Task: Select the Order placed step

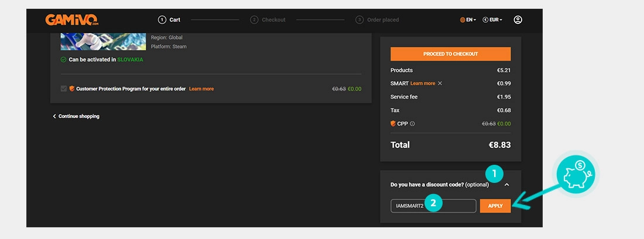Action: [x=378, y=20]
